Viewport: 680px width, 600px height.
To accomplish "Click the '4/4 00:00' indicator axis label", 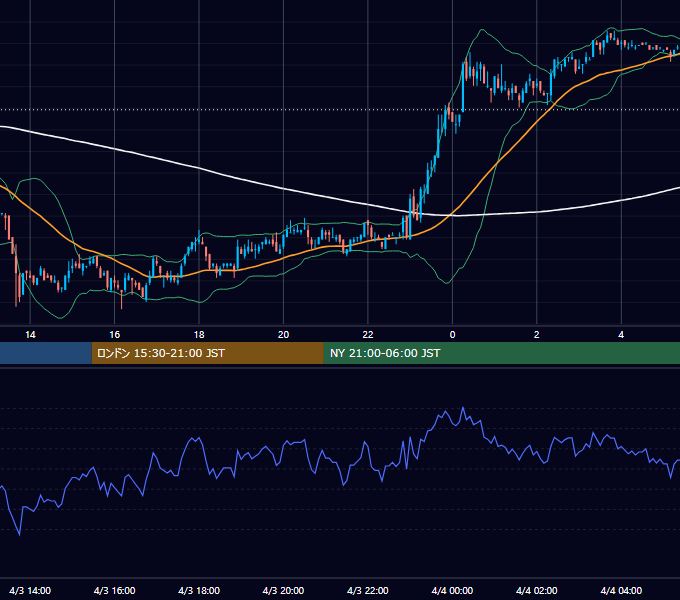I will click(x=452, y=590).
